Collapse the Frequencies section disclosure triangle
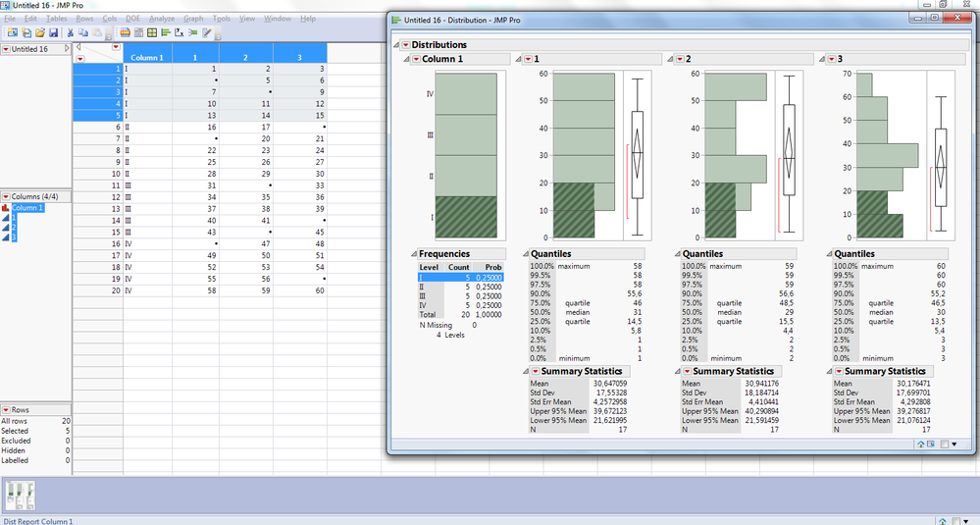This screenshot has height=525, width=980. click(x=413, y=253)
